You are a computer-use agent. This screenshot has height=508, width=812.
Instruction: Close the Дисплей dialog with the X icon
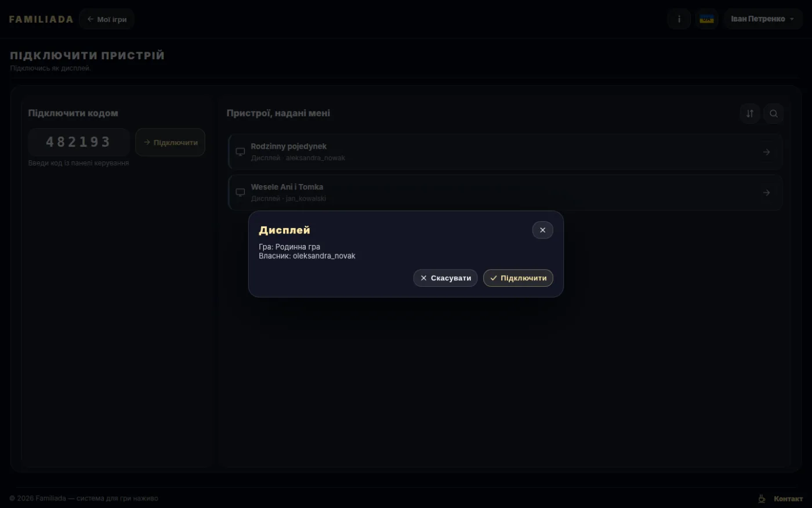tap(542, 230)
